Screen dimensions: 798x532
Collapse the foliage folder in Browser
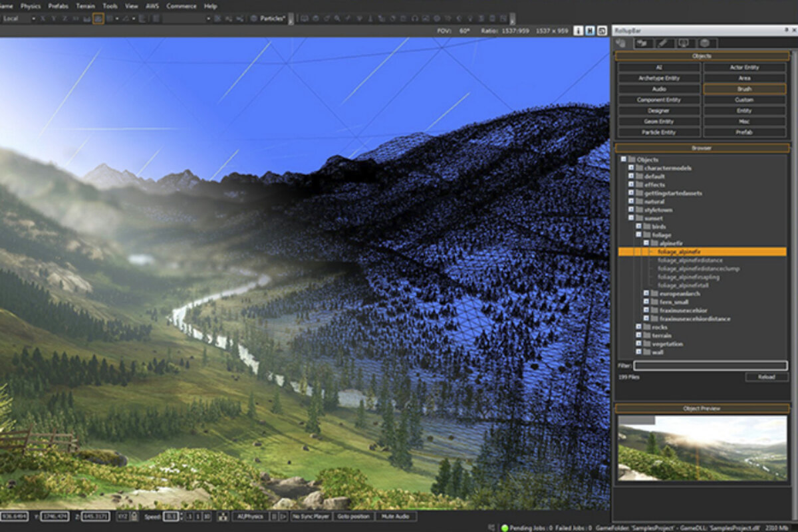tap(638, 235)
